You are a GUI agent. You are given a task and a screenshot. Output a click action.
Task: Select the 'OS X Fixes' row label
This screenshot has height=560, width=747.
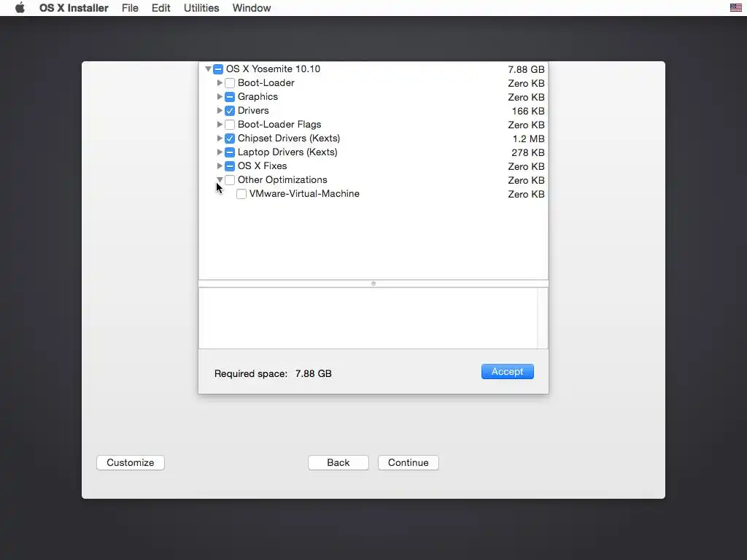pos(262,166)
